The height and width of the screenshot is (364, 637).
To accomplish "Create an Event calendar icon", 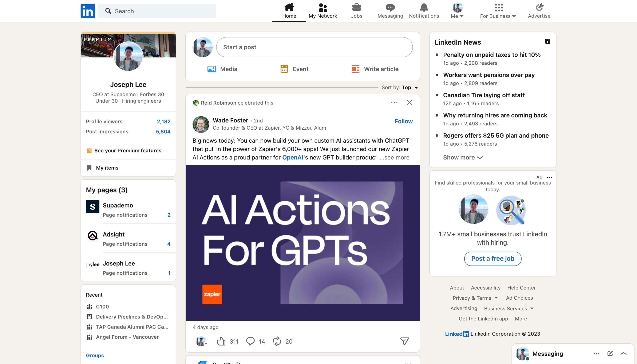I will 284,69.
